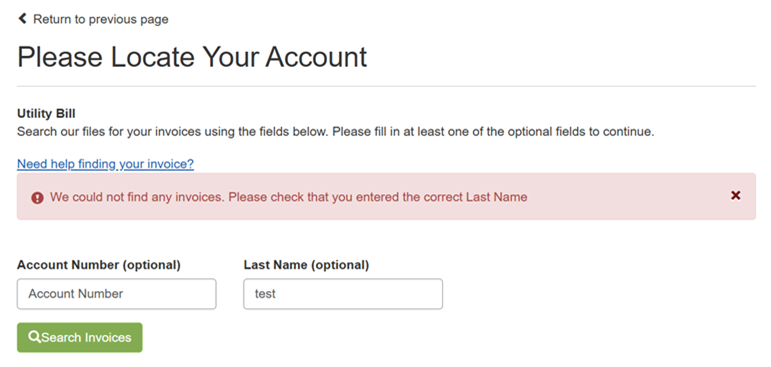771x367 pixels.
Task: Click the Account Number placeholder text
Action: [76, 294]
